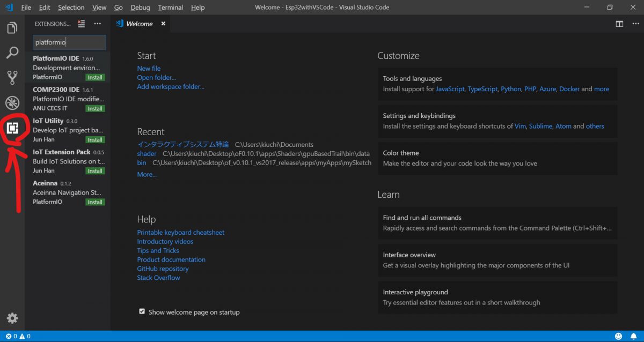Click the Atom keybindings link

[x=563, y=127]
